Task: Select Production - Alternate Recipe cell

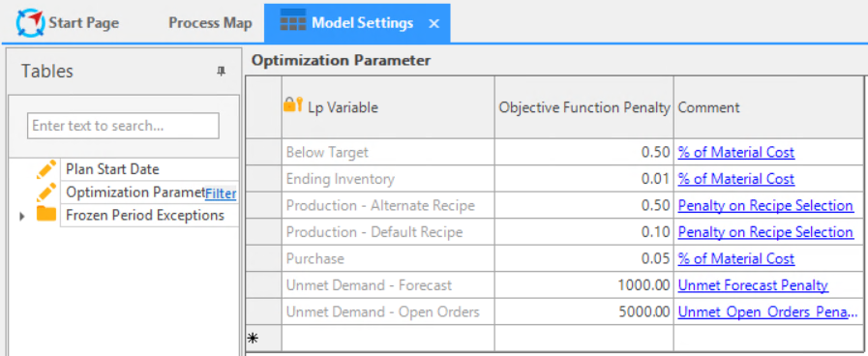Action: pos(388,205)
